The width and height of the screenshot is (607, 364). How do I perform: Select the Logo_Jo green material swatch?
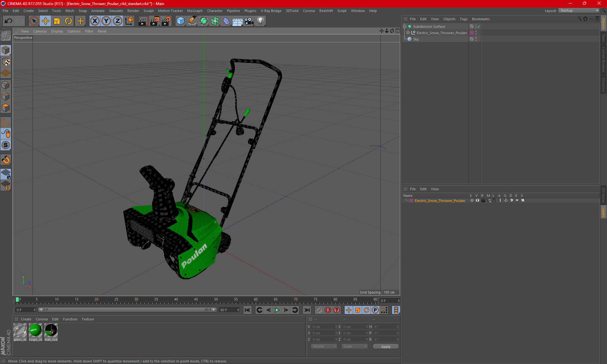[x=35, y=331]
